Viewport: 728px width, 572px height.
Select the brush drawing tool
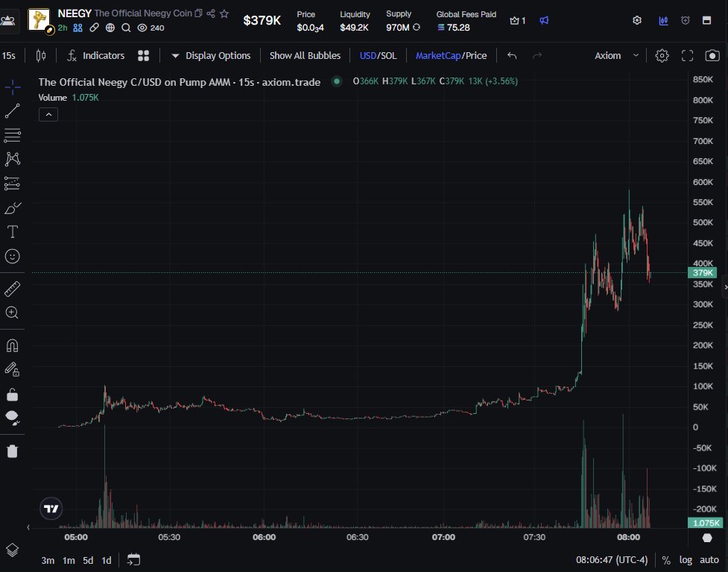(x=13, y=208)
